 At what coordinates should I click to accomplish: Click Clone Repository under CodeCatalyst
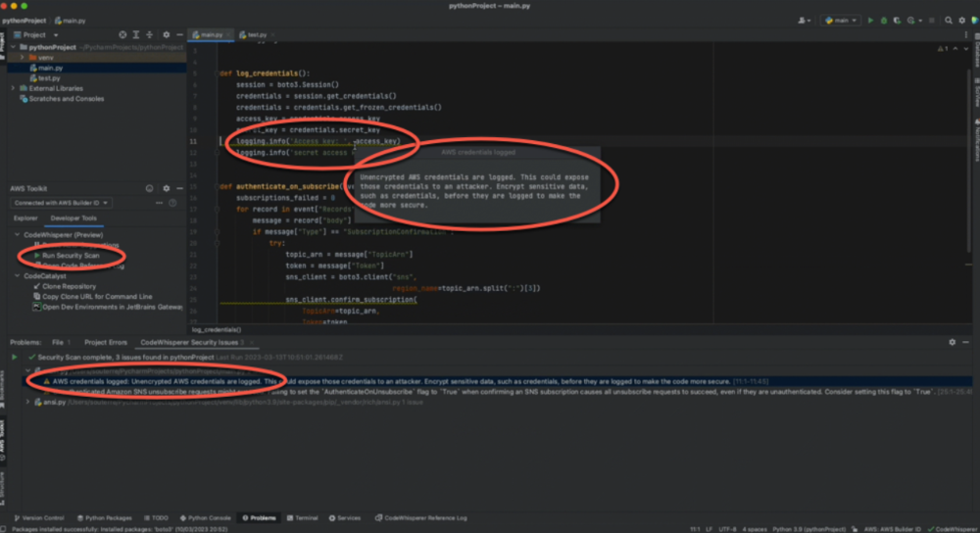[x=69, y=286]
